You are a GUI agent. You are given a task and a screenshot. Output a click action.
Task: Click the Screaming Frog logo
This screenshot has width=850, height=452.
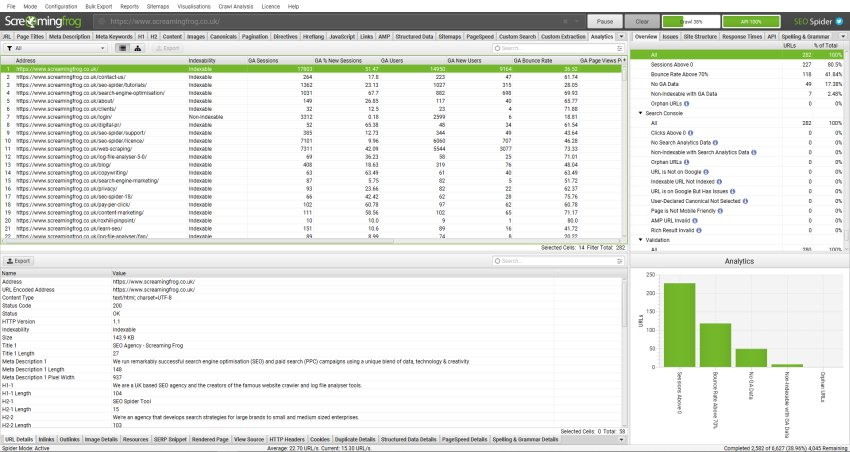coord(43,22)
